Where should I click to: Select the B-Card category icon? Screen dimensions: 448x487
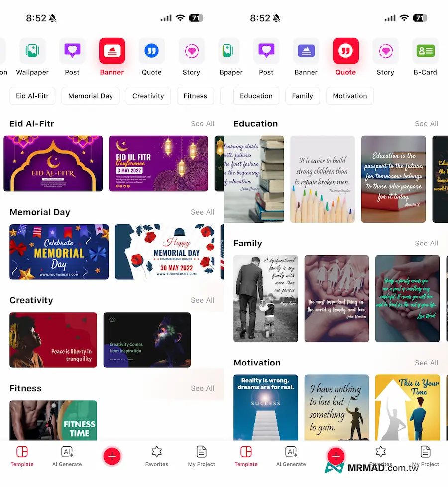click(x=425, y=51)
